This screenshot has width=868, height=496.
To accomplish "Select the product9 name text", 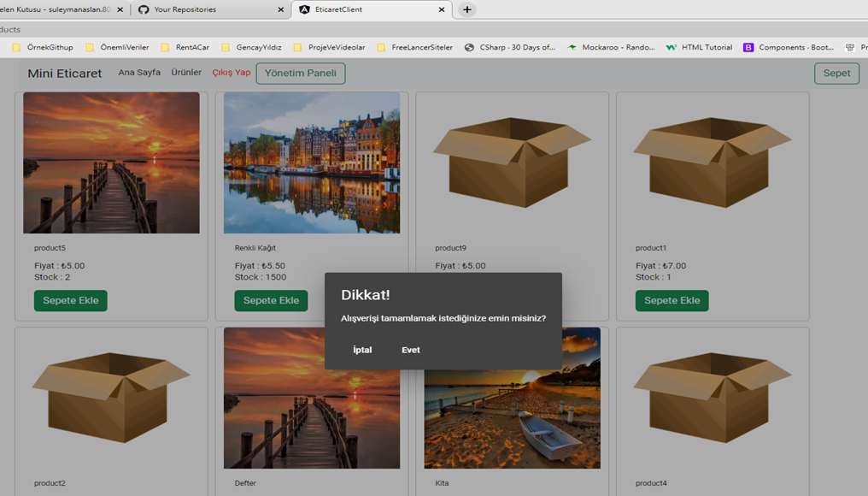I will pos(450,248).
